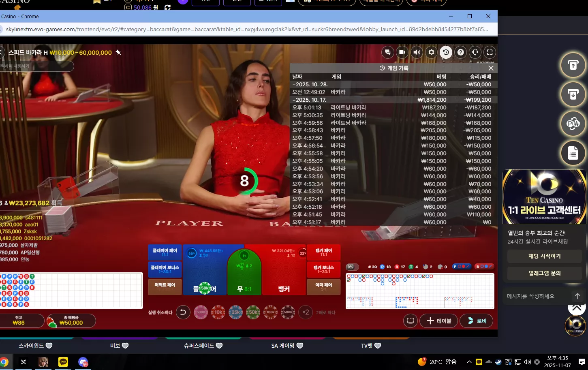The height and width of the screenshot is (370, 588).
Task: Select the SA 게이밍 provider tab
Action: coord(287,346)
